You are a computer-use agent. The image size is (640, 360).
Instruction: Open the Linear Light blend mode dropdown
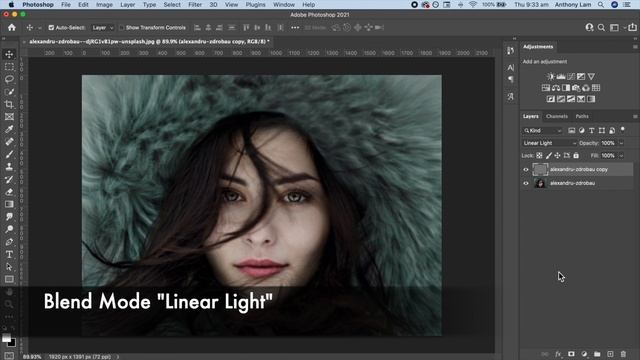549,143
